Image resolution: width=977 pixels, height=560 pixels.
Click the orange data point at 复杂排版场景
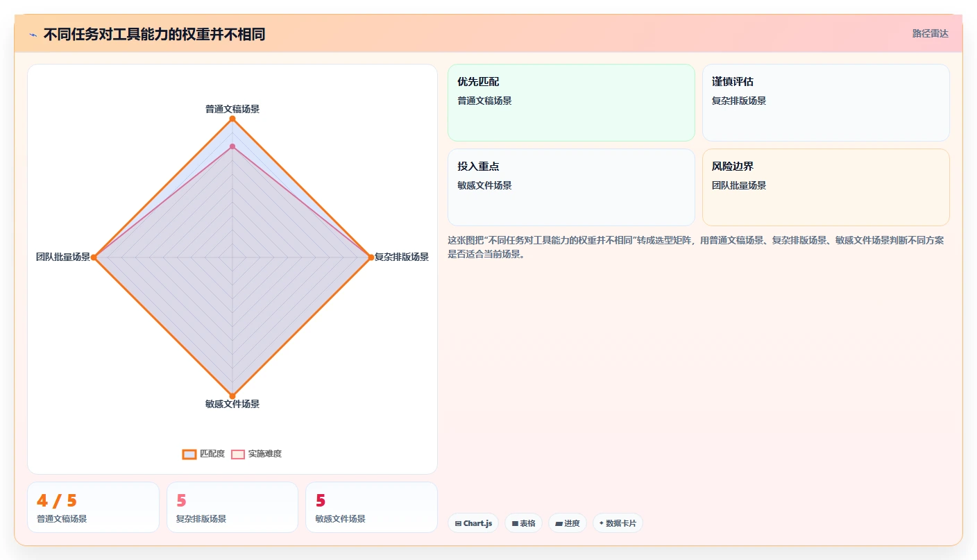[371, 257]
